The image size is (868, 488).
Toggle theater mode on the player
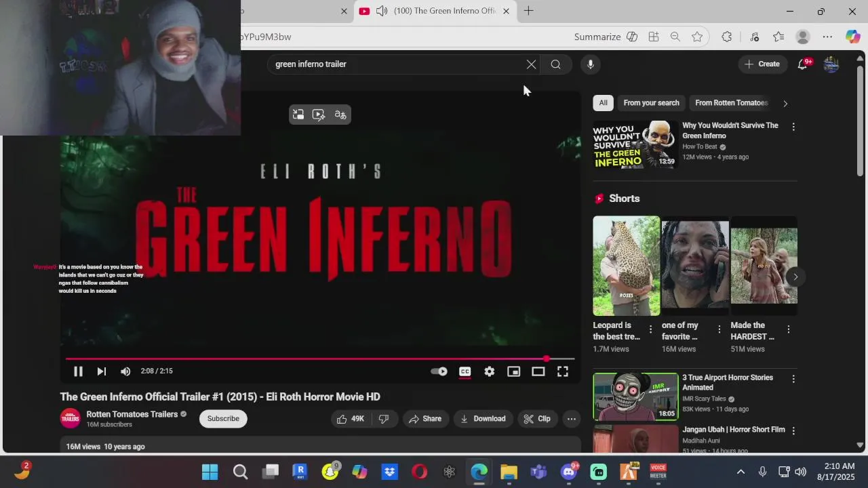point(538,371)
